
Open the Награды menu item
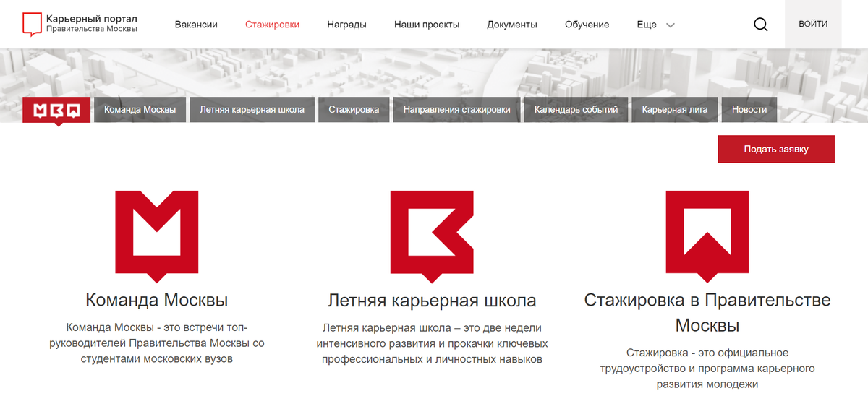pyautogui.click(x=346, y=25)
